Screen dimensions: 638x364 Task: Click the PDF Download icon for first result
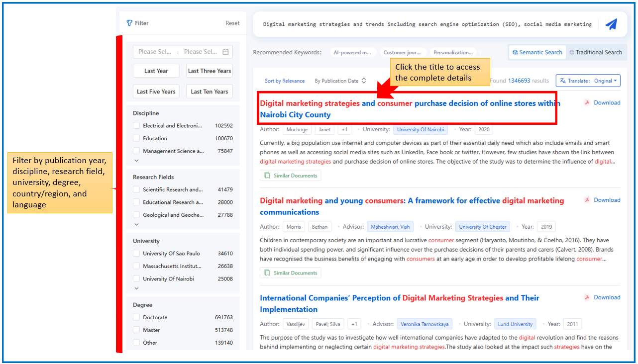click(x=587, y=103)
